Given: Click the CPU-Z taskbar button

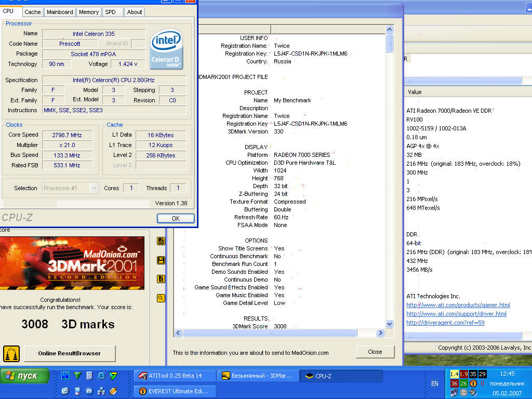Looking at the screenshot, I should [x=341, y=376].
